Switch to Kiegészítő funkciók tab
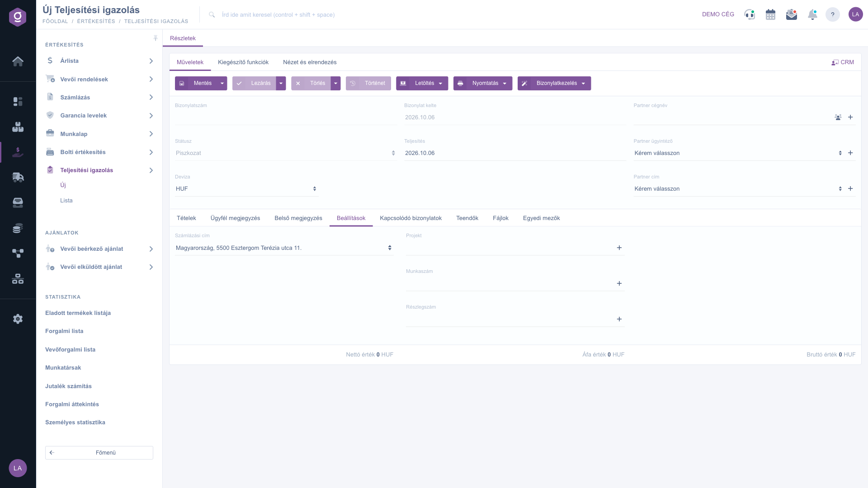Screen dimensions: 868x488 click(x=243, y=62)
